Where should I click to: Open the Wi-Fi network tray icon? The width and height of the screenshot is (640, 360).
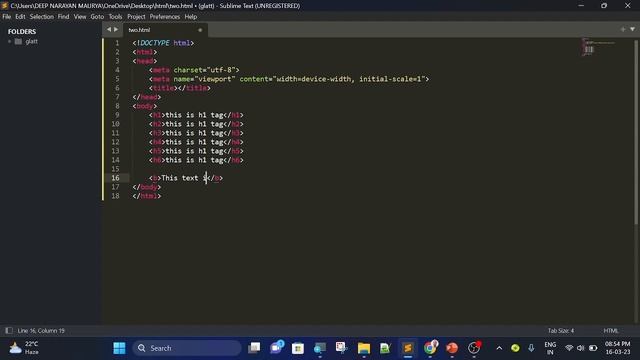click(x=569, y=348)
